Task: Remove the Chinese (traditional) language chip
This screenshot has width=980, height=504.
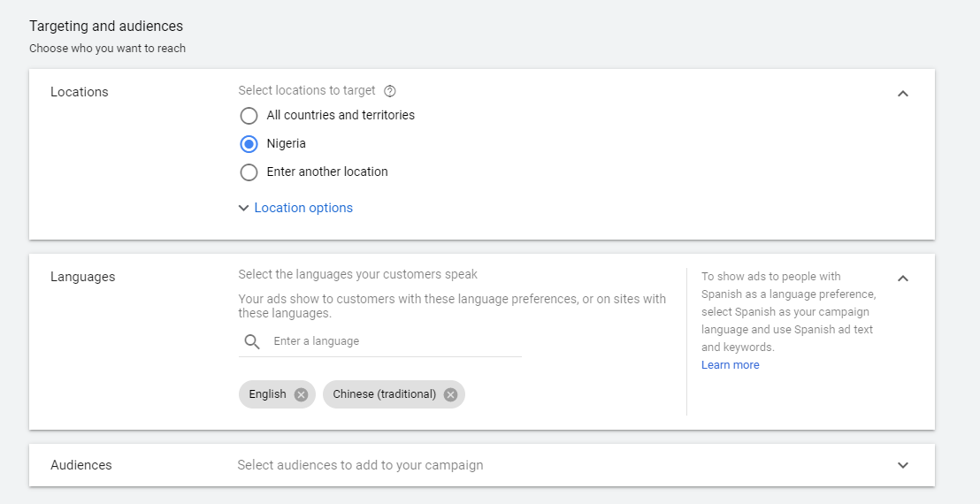Action: pos(450,394)
